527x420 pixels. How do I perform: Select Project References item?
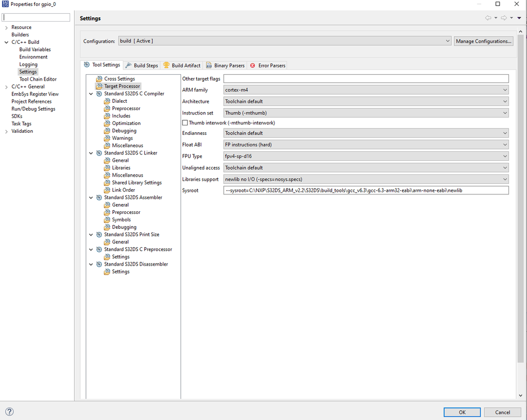point(32,101)
